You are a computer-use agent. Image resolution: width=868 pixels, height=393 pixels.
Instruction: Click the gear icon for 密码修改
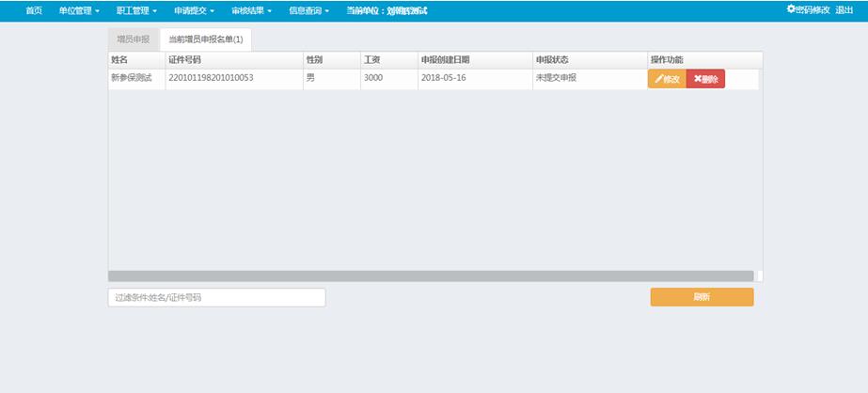pyautogui.click(x=791, y=9)
